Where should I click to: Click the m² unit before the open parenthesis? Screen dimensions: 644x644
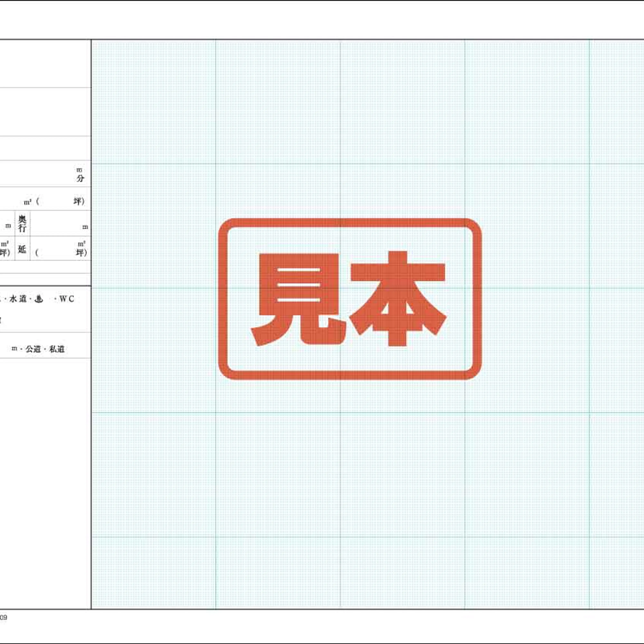pyautogui.click(x=27, y=202)
